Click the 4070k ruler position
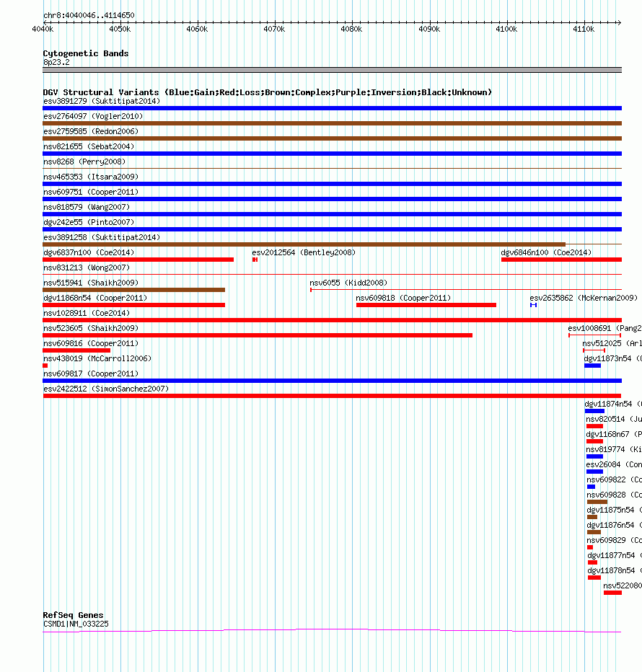The width and height of the screenshot is (642, 672). (x=274, y=29)
